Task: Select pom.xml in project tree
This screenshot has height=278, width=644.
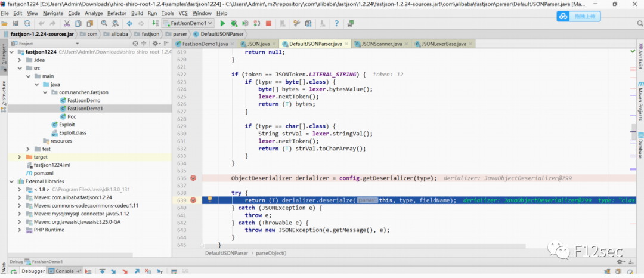Action: (44, 173)
